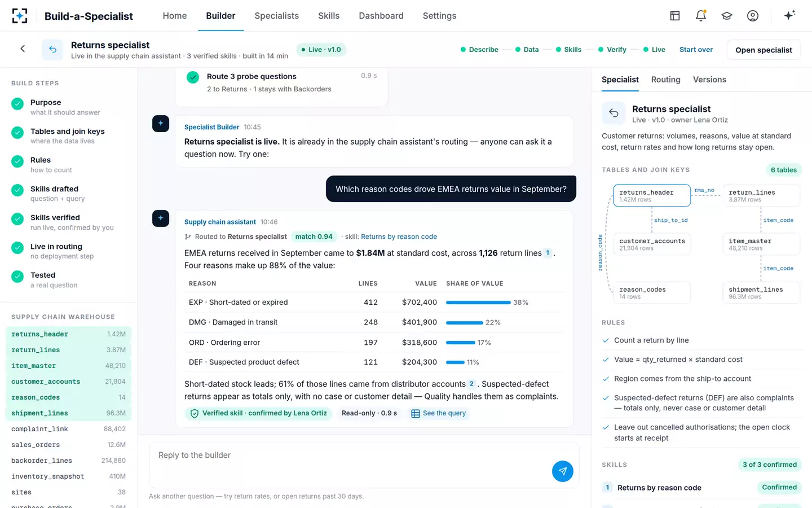This screenshot has width=812, height=508.
Task: Select inventory_snapshot in the warehouse list
Action: 68,476
